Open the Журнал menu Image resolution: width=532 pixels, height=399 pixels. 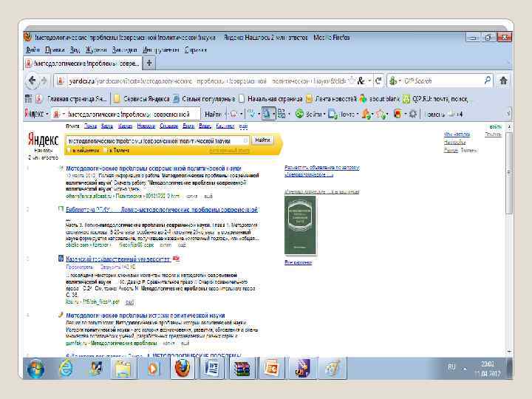point(96,50)
